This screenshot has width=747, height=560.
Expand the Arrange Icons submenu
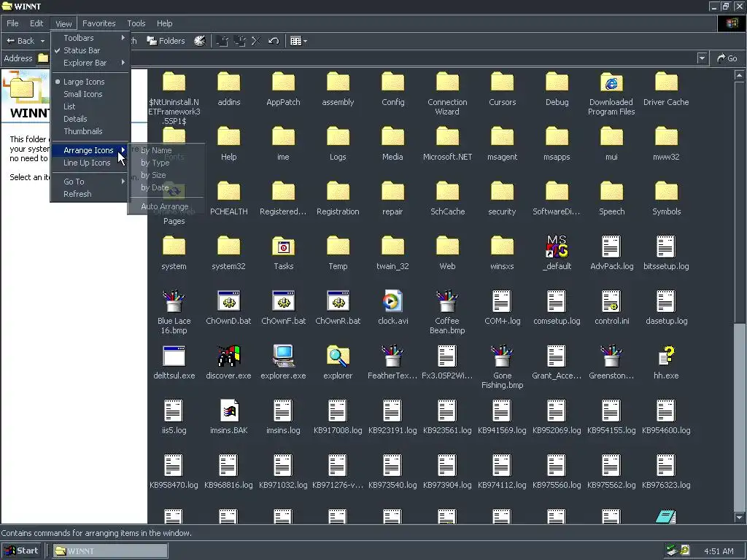tap(90, 150)
